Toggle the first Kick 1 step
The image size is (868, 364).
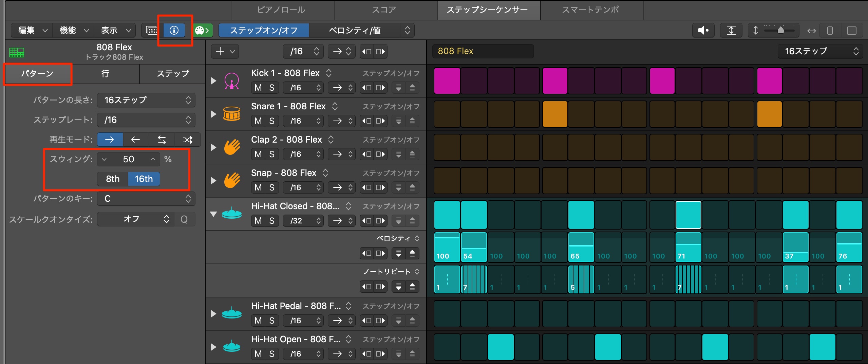tap(447, 81)
